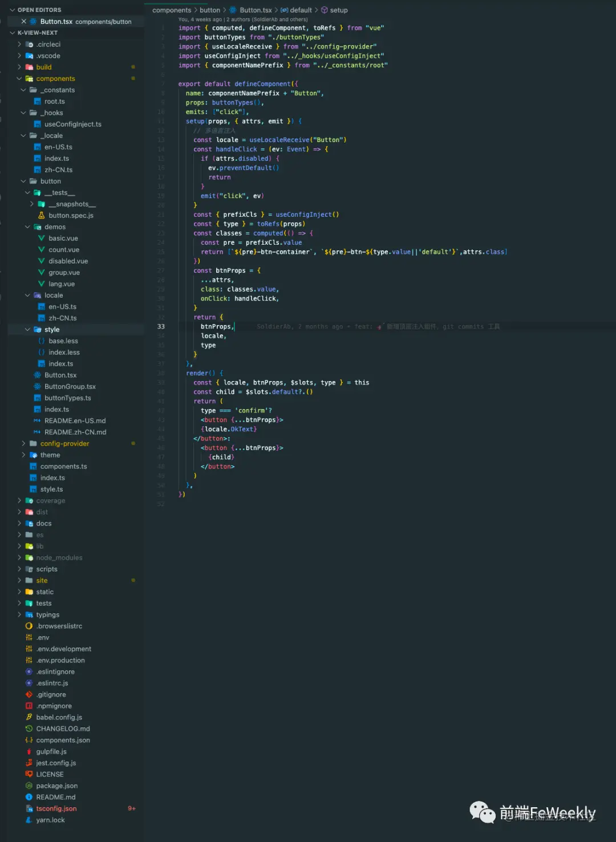Expand the config-provider folder chevron
Screen dimensions: 616x842
[23, 443]
